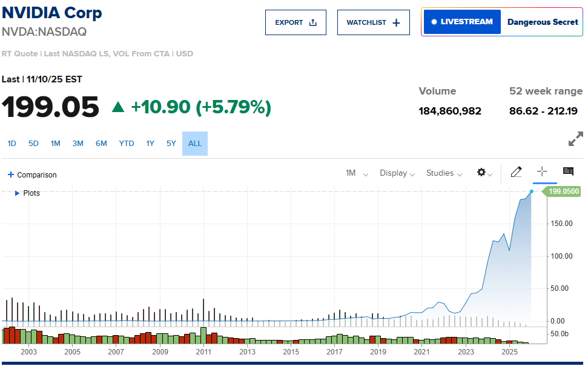
Task: Expand the Plots disclosure triangle
Action: click(x=18, y=193)
